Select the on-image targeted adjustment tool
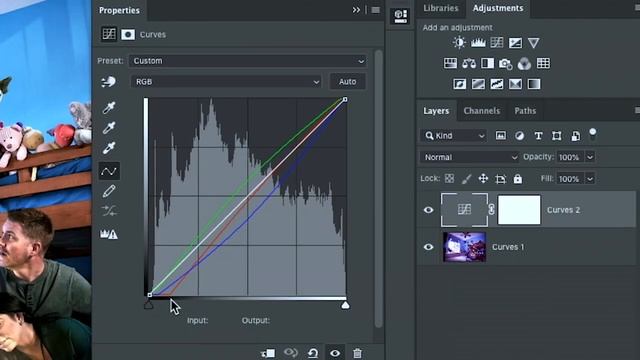Viewport: 640px width, 360px height. click(x=108, y=82)
